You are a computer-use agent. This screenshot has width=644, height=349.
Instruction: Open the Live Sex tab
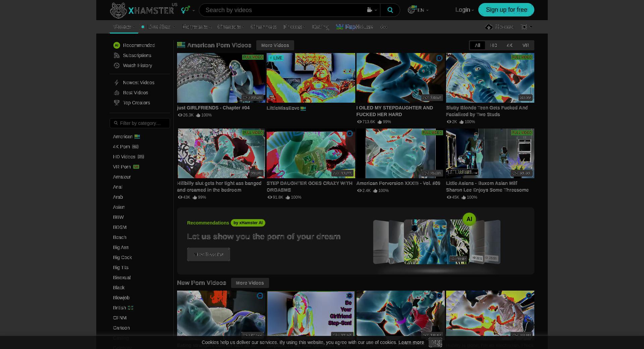point(159,27)
